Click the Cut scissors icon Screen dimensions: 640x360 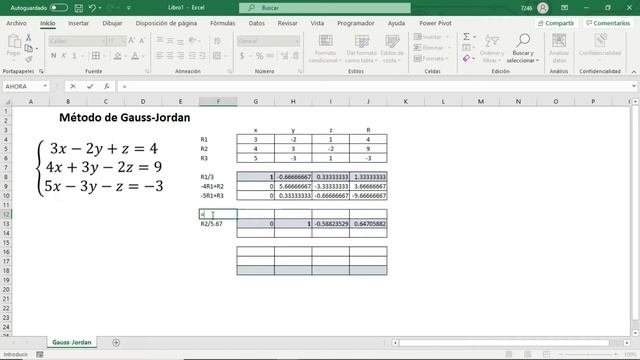coord(29,38)
